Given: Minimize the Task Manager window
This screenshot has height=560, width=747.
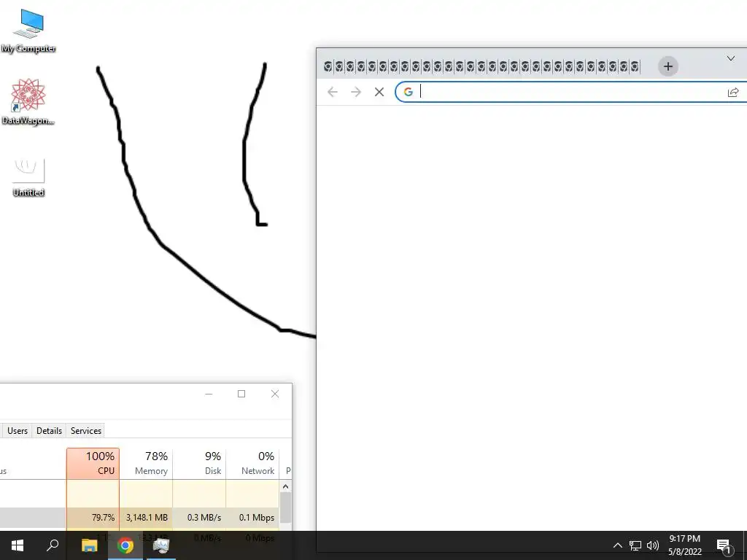Looking at the screenshot, I should click(x=209, y=394).
